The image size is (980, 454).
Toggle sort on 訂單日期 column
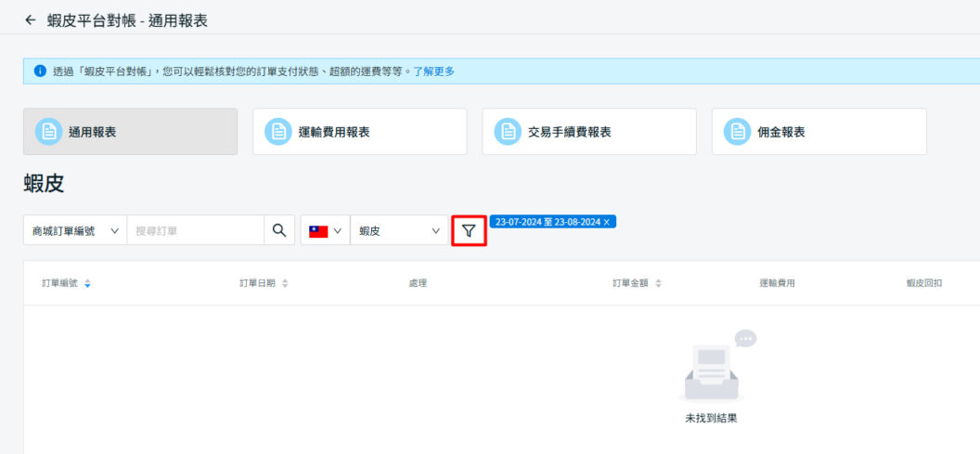(x=285, y=283)
